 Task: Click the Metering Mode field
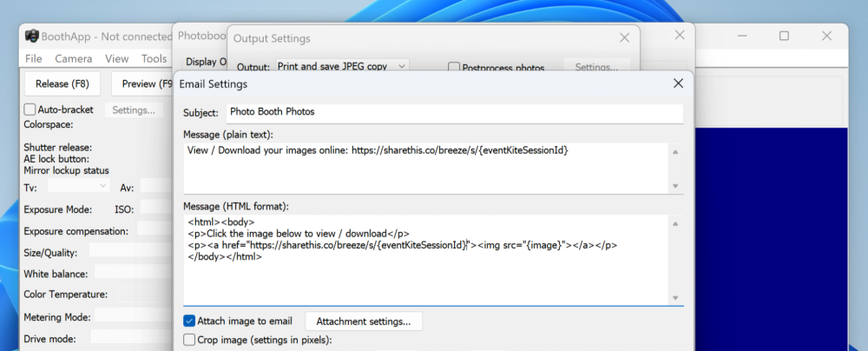click(x=134, y=315)
